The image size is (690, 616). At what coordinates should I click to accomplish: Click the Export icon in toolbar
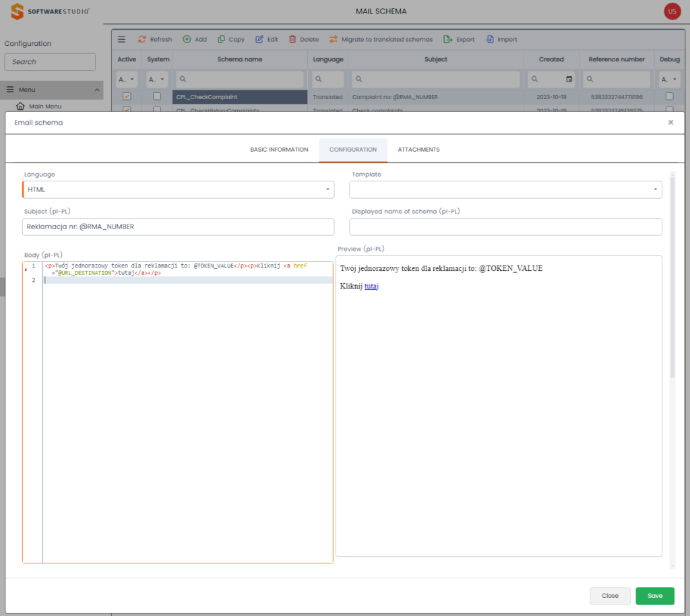447,40
